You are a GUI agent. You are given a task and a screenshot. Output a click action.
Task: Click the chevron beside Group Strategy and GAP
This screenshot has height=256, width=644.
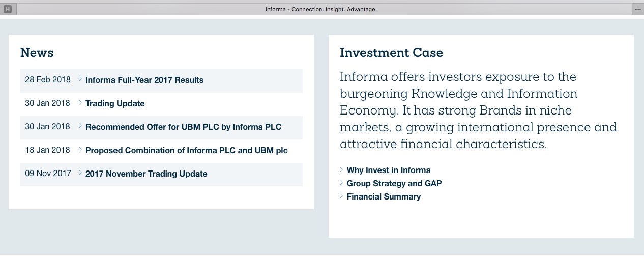coord(341,183)
